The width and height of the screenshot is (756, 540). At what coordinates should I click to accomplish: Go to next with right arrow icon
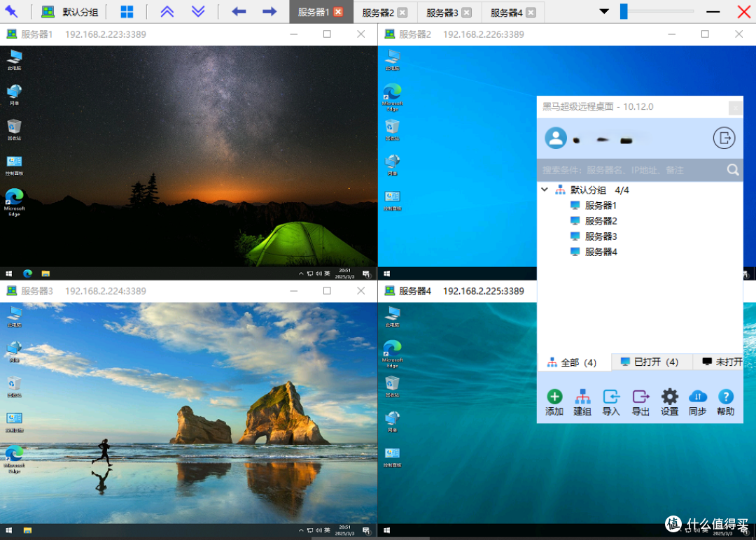point(269,12)
